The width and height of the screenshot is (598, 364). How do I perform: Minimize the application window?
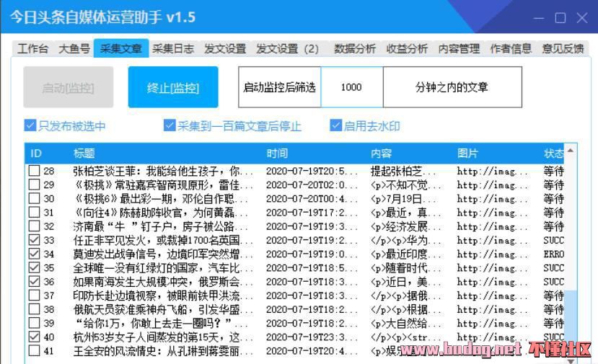[x=539, y=18]
